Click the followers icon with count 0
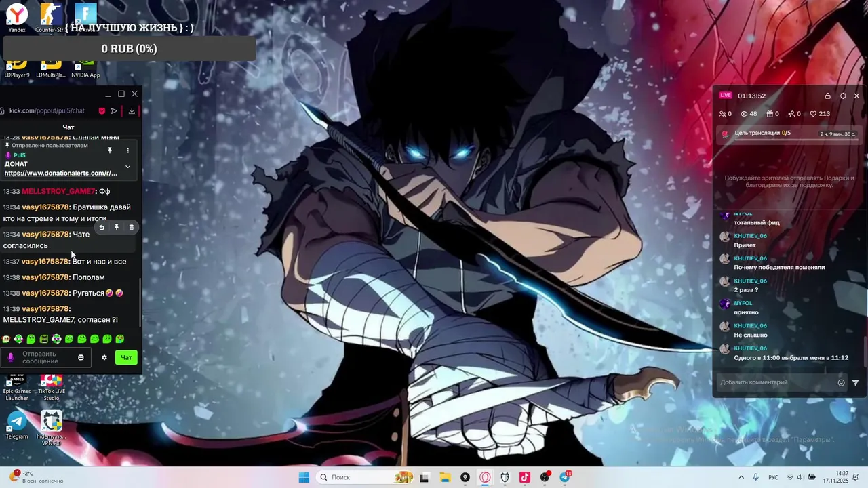 click(725, 114)
